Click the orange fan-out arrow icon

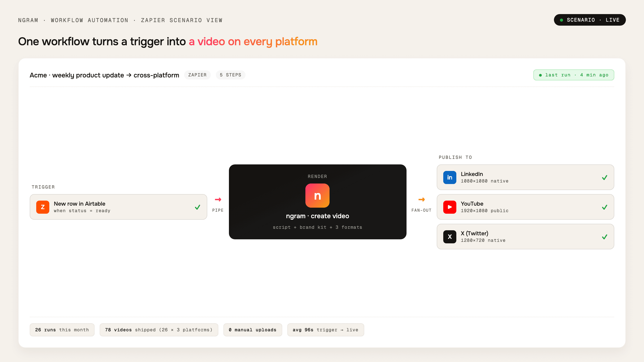click(422, 200)
